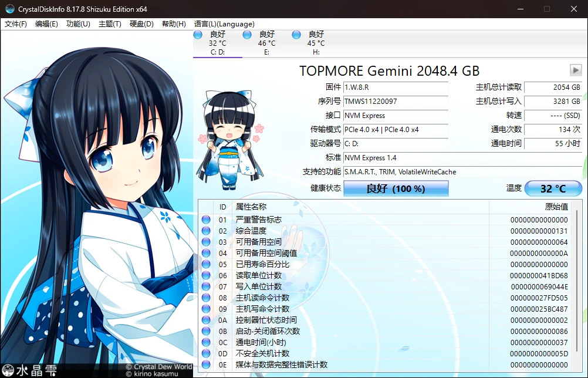Viewport: 588px width, 378px height.
Task: Click the 水晶雫 logo at bottom left
Action: 29,370
